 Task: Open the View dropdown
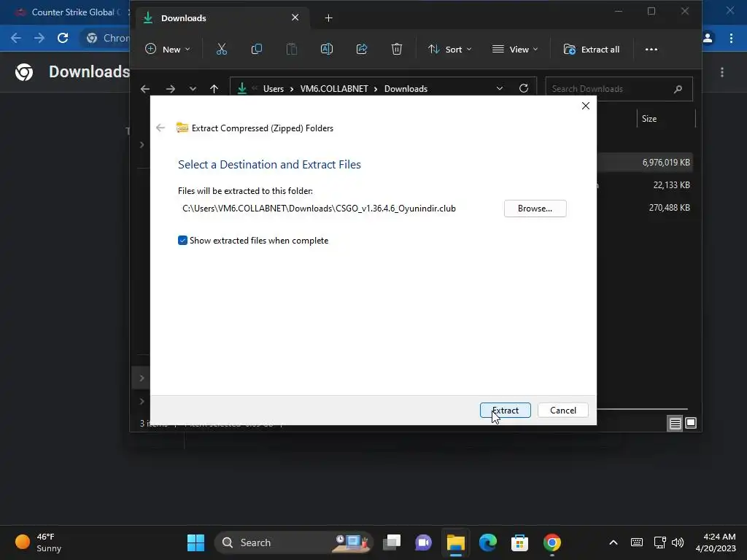515,49
